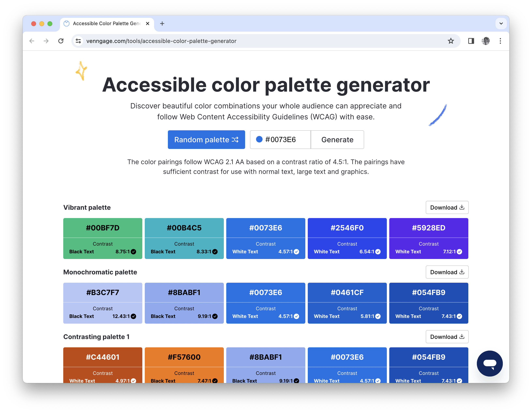Open the site permissions control in address bar

pyautogui.click(x=78, y=41)
